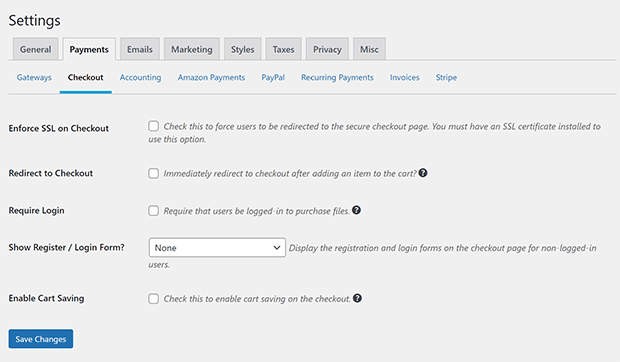Open help tooltip for Require Login
Image resolution: width=620 pixels, height=362 pixels.
(356, 210)
